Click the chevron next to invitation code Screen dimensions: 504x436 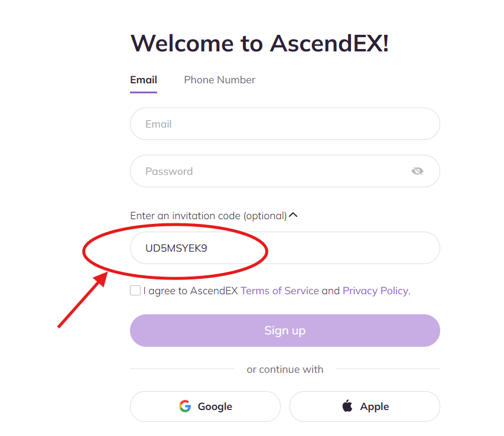coord(294,215)
